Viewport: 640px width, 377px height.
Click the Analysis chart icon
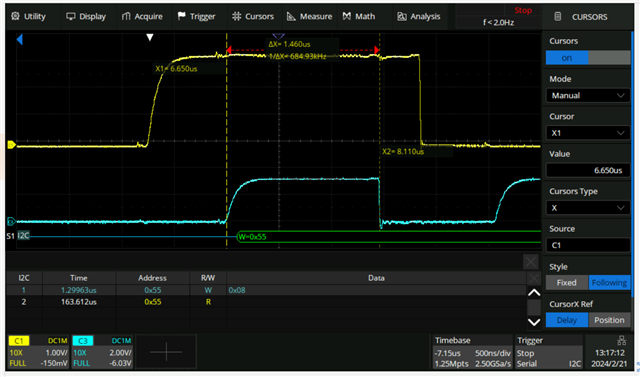point(402,16)
